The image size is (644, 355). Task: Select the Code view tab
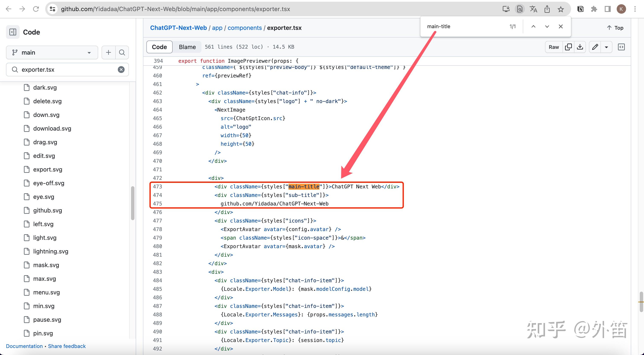(159, 47)
